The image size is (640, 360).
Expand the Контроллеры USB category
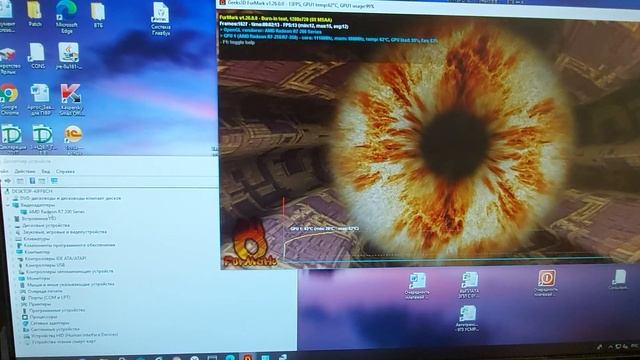tap(13, 265)
